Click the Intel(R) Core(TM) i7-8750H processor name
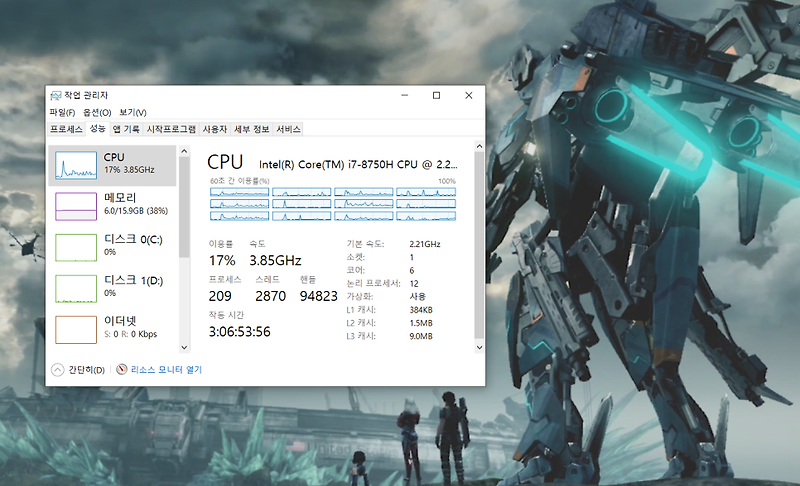The width and height of the screenshot is (800, 486). pyautogui.click(x=358, y=165)
